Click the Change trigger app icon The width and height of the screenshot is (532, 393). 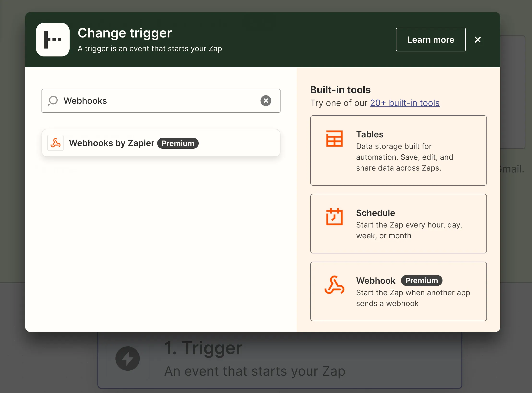point(53,40)
